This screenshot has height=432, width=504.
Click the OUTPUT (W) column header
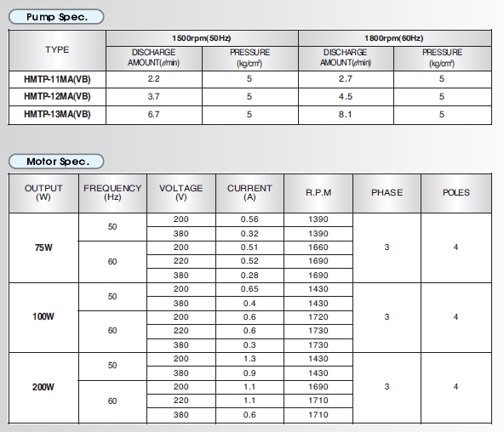[x=43, y=193]
